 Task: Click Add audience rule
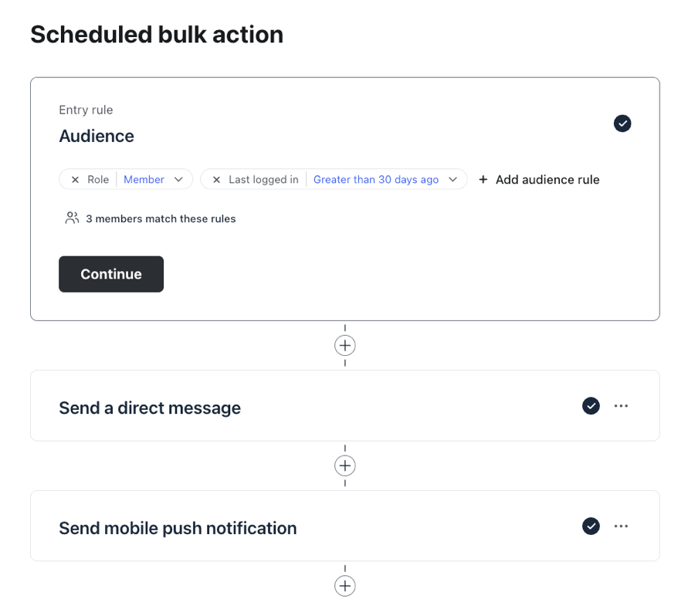pos(539,180)
